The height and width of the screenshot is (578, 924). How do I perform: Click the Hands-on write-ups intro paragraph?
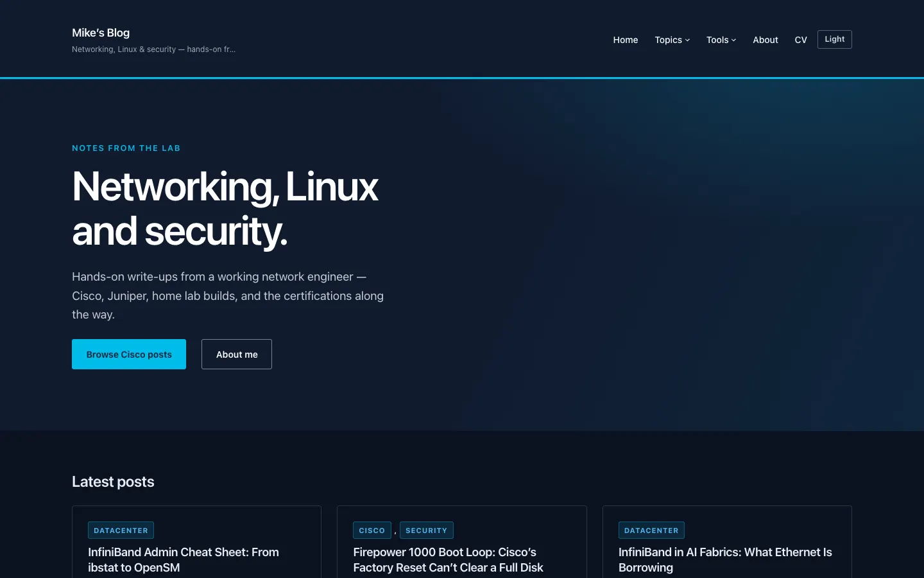(228, 295)
